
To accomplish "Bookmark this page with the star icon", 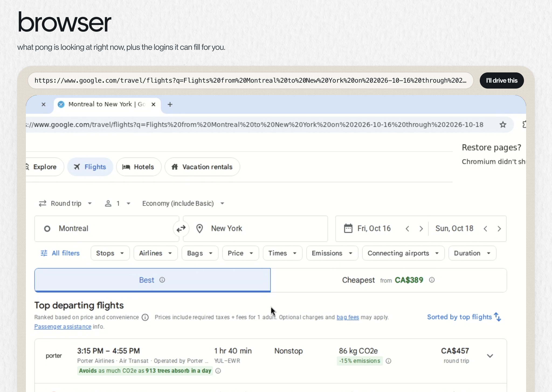I will [x=503, y=125].
